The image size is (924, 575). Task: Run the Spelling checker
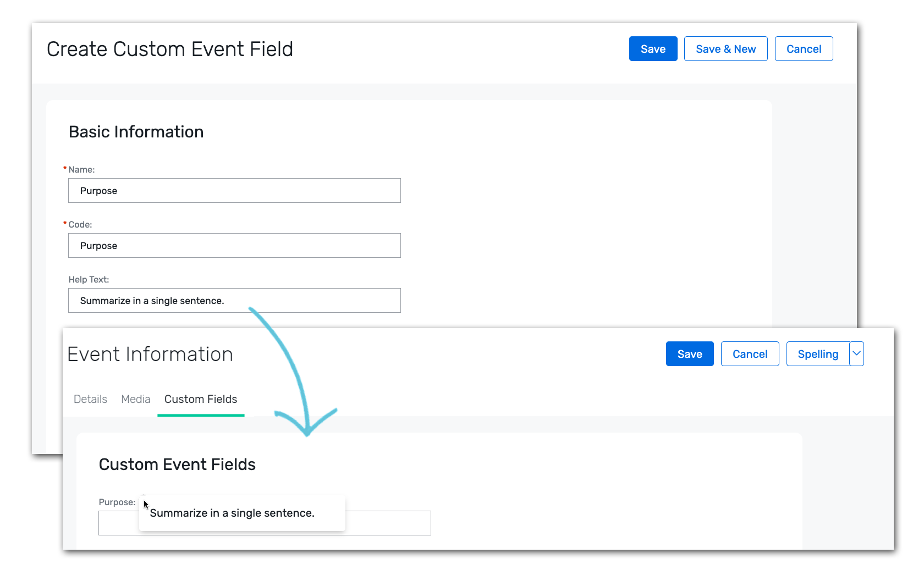coord(818,353)
